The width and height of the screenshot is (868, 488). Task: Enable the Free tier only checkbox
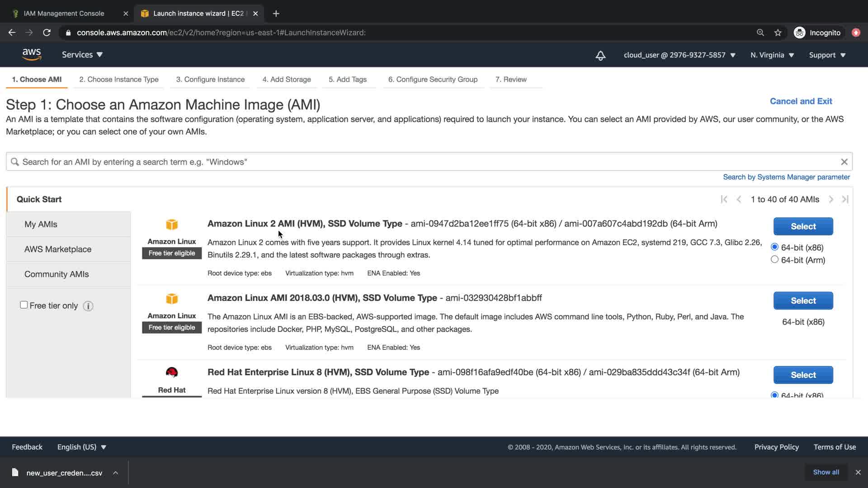pyautogui.click(x=24, y=305)
